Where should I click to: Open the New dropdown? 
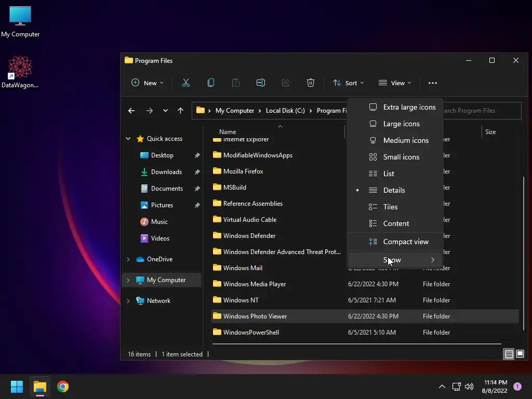pyautogui.click(x=147, y=83)
